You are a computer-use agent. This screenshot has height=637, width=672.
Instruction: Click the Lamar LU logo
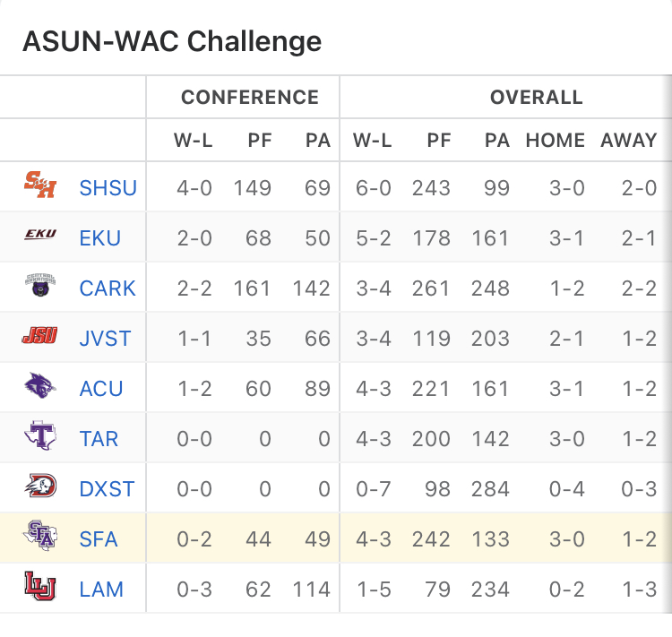pos(40,586)
